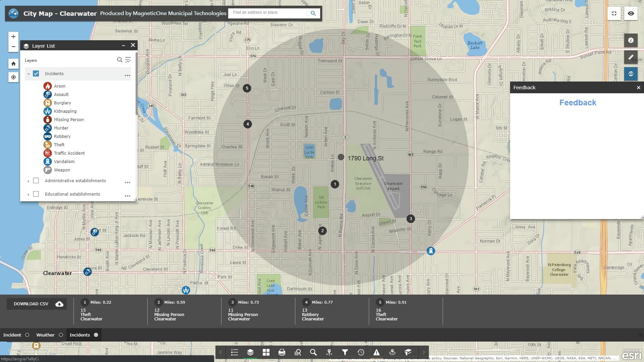
Task: Open the Incidents layer options menu
Action: (128, 75)
